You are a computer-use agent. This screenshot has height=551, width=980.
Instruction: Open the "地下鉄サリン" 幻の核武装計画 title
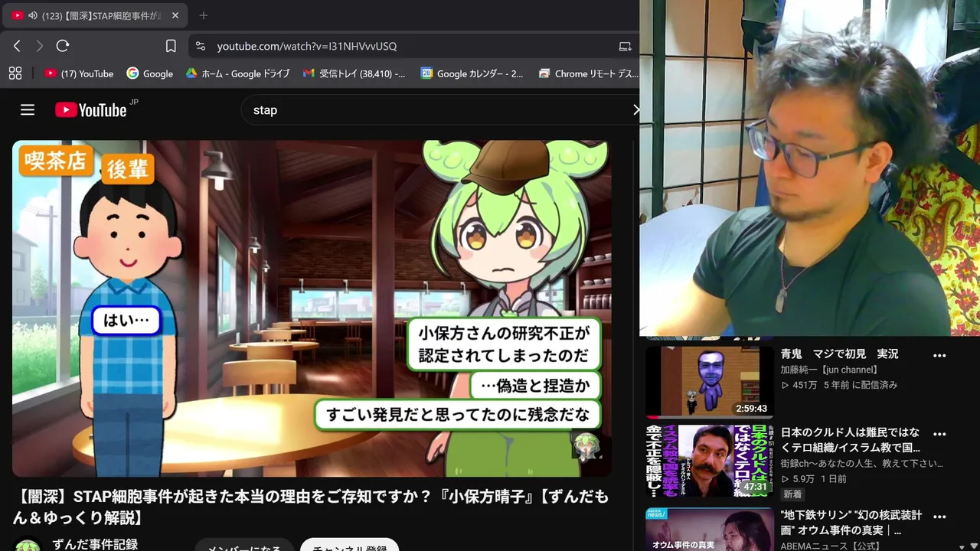851,523
